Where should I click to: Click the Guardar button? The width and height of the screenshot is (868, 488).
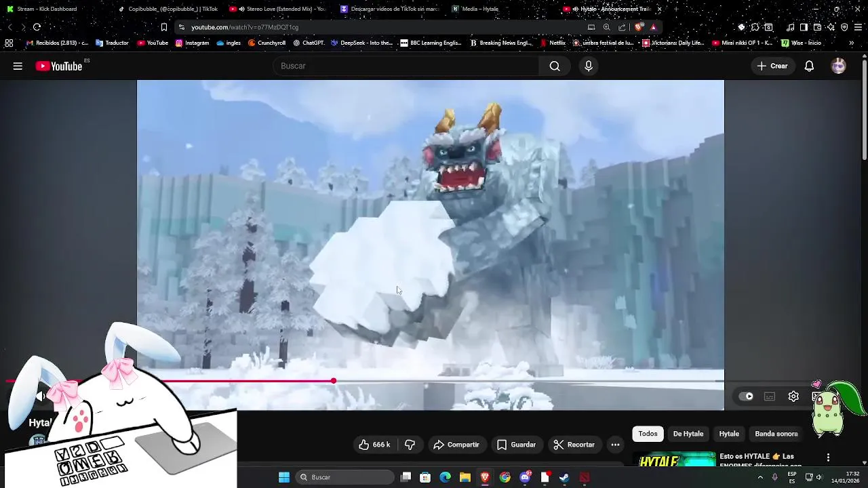click(x=516, y=445)
